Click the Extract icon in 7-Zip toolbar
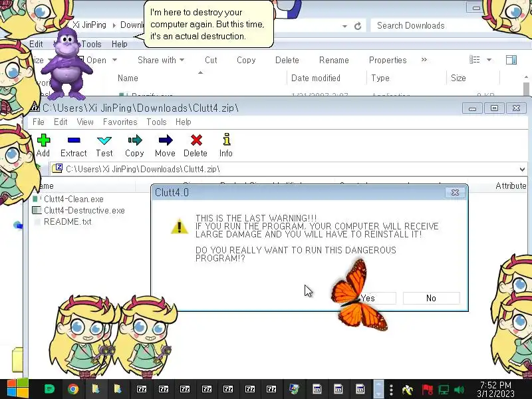 (74, 140)
